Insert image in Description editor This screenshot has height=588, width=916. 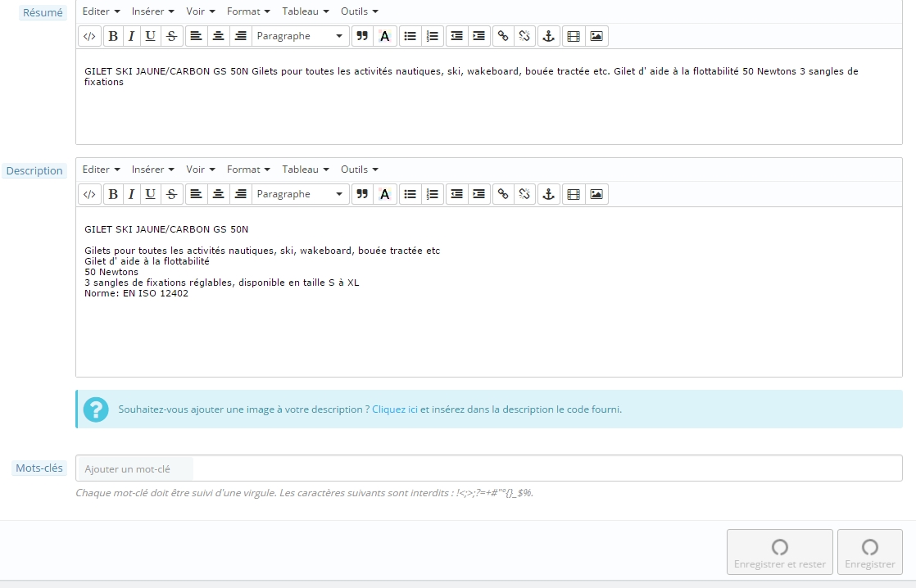coord(596,194)
